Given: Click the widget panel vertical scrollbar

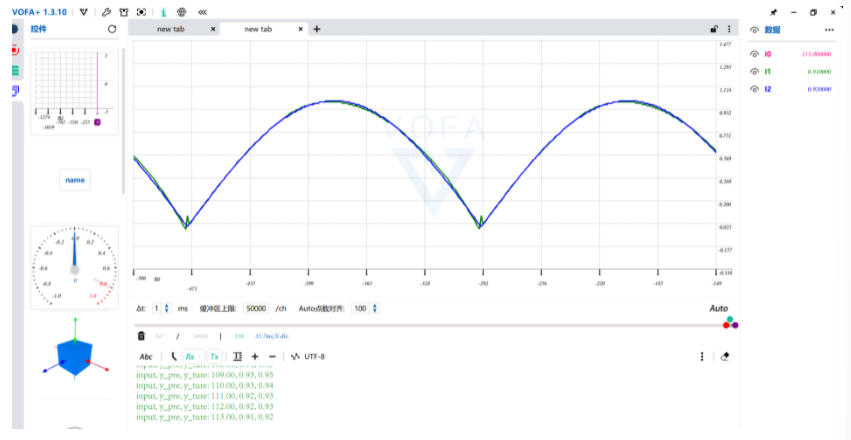Looking at the screenshot, I should pos(124,122).
